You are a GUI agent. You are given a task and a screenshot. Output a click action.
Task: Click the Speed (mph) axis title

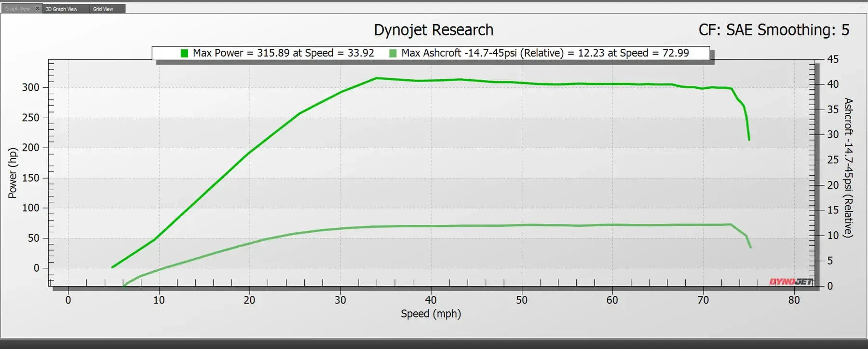[x=431, y=314]
